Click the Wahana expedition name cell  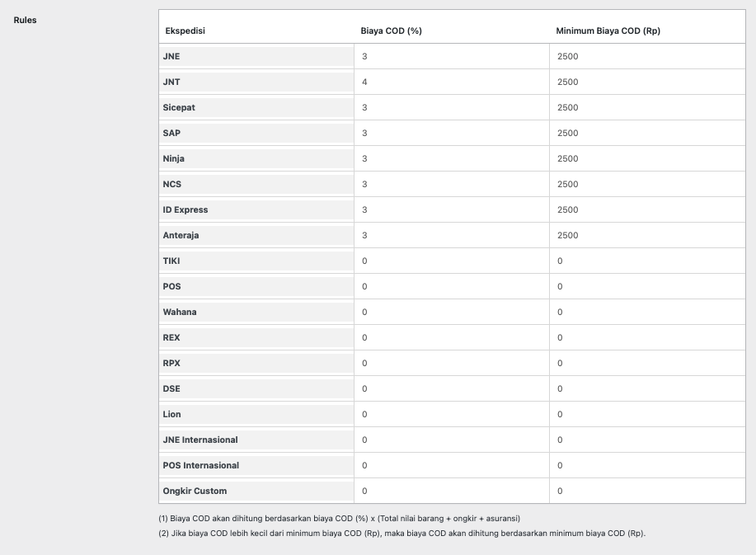coord(256,312)
